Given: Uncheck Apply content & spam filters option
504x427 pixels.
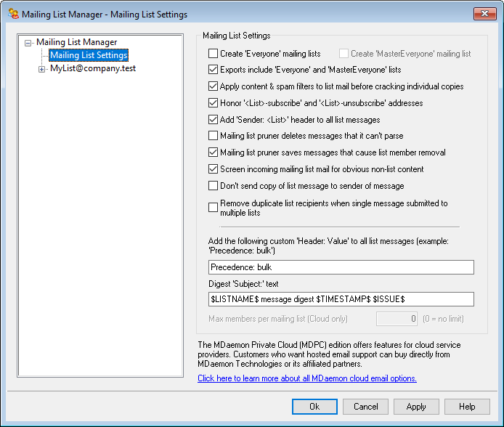Looking at the screenshot, I should click(213, 86).
